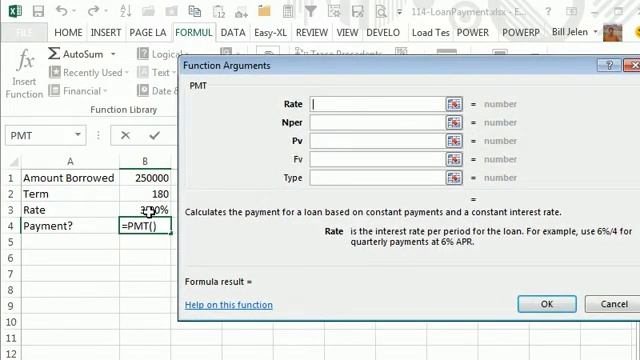This screenshot has height=360, width=640.
Task: Switch to the DATA tab
Action: coord(233,33)
